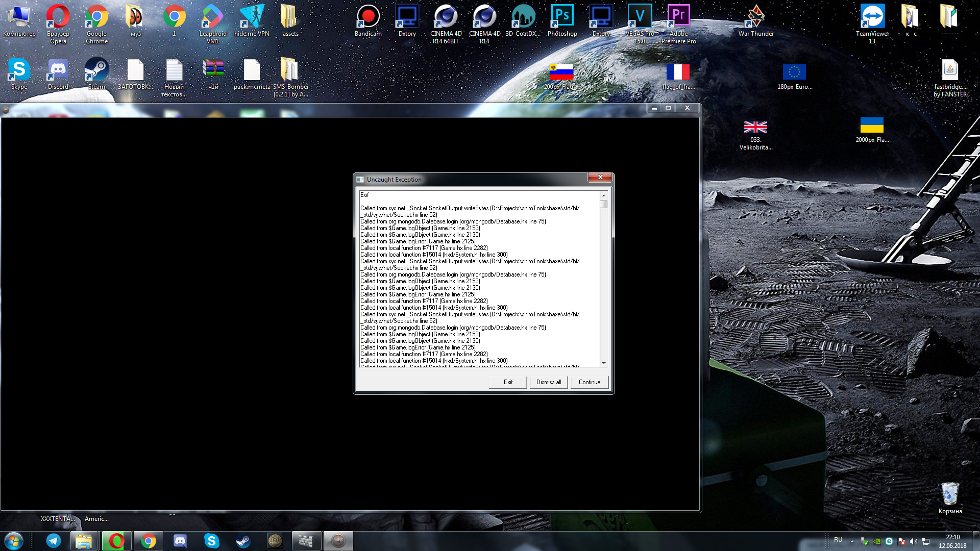Open Steam from the taskbar
Image resolution: width=980 pixels, height=551 pixels.
[x=243, y=541]
